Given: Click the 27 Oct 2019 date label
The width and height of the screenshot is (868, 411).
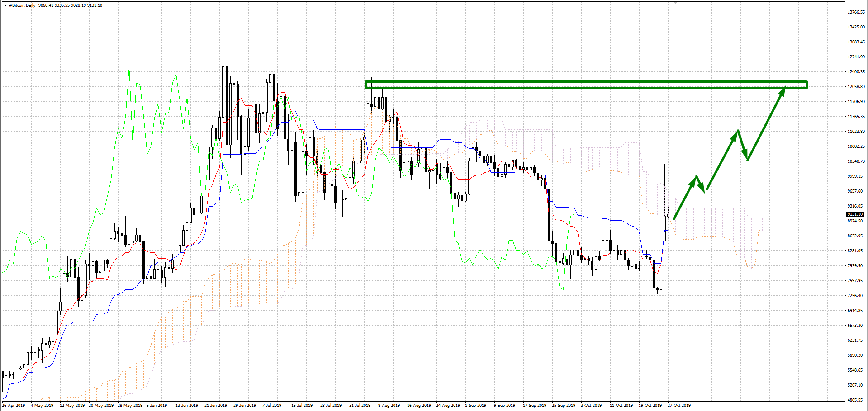Looking at the screenshot, I should tap(679, 405).
